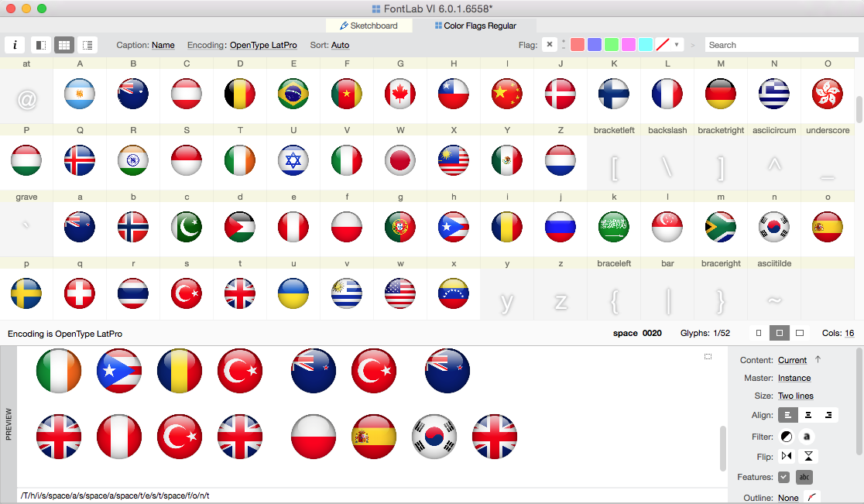This screenshot has width=864, height=504.
Task: Click the up arrow beside Content
Action: pyautogui.click(x=818, y=359)
